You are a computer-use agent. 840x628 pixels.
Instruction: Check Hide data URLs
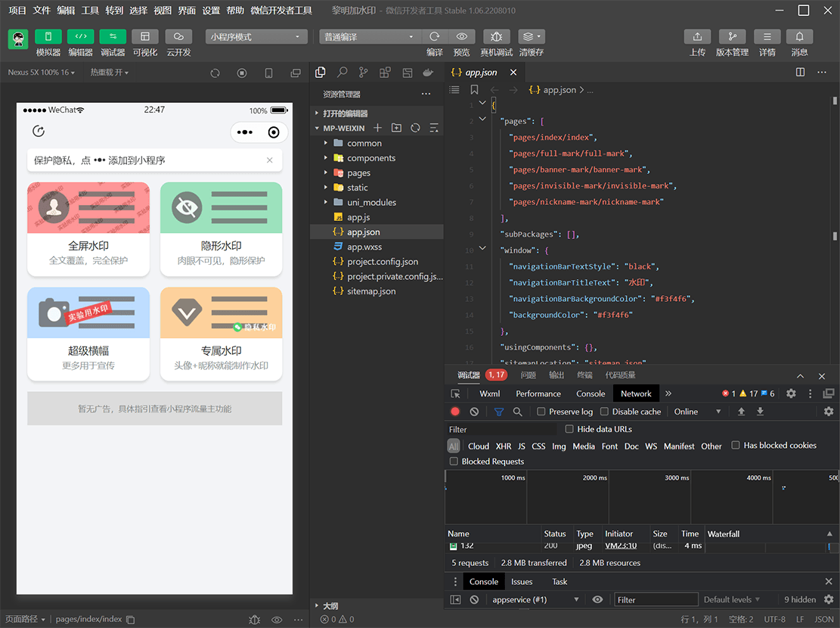point(569,429)
